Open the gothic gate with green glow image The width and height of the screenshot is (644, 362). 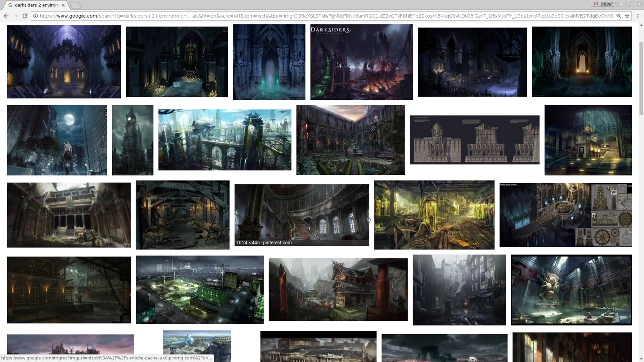[269, 62]
